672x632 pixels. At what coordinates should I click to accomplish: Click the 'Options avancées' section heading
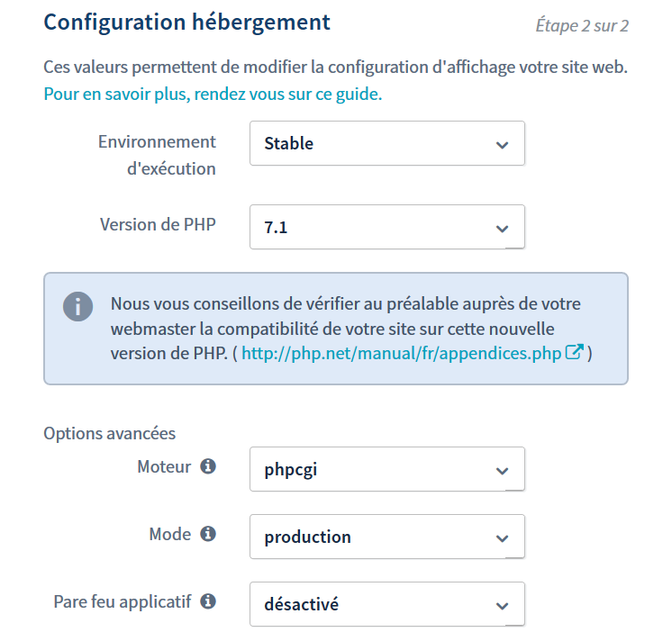[x=110, y=433]
